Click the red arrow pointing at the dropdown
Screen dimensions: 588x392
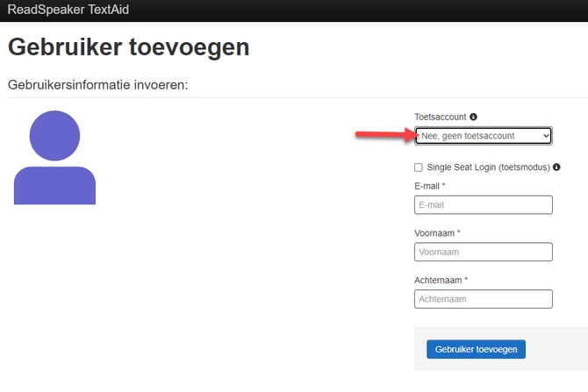coord(383,135)
